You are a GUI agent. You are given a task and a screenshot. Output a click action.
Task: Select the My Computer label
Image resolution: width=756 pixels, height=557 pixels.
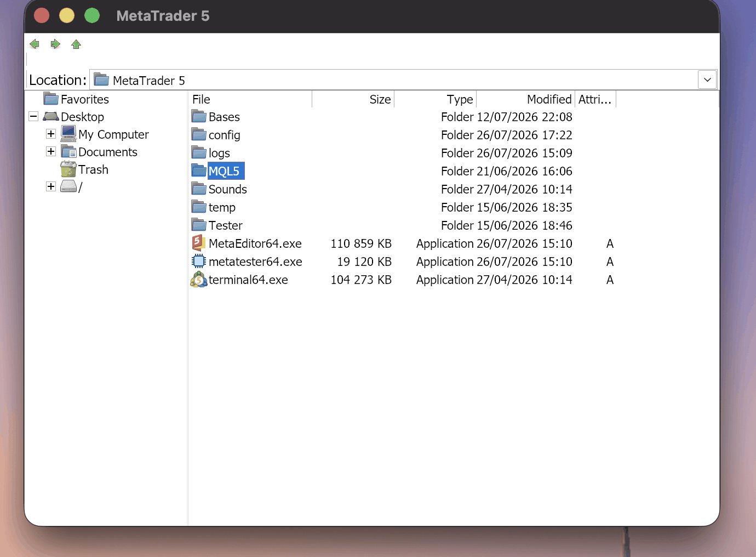pos(113,134)
